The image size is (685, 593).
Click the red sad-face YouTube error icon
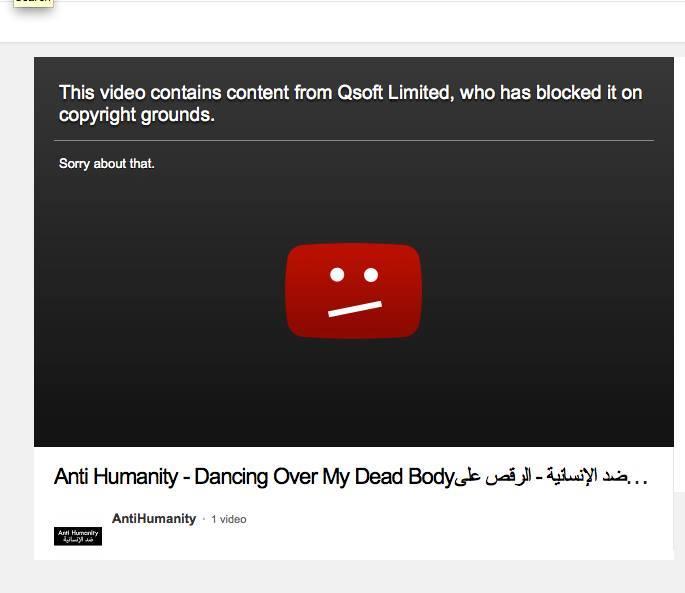coord(353,291)
